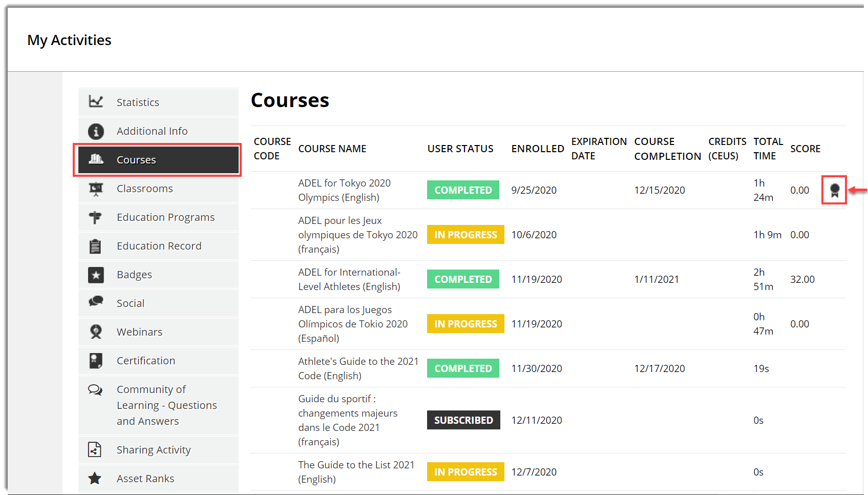Image resolution: width=868 pixels, height=495 pixels.
Task: Click the Sharing Activity file icon
Action: 95,449
